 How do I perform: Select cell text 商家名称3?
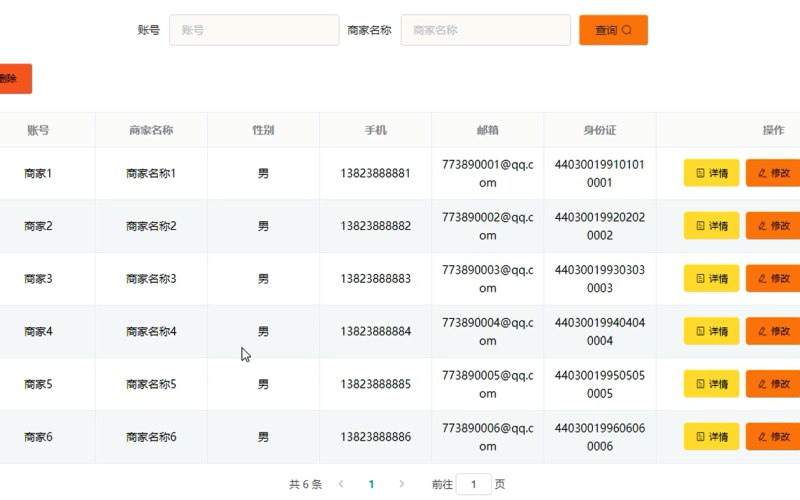151,279
